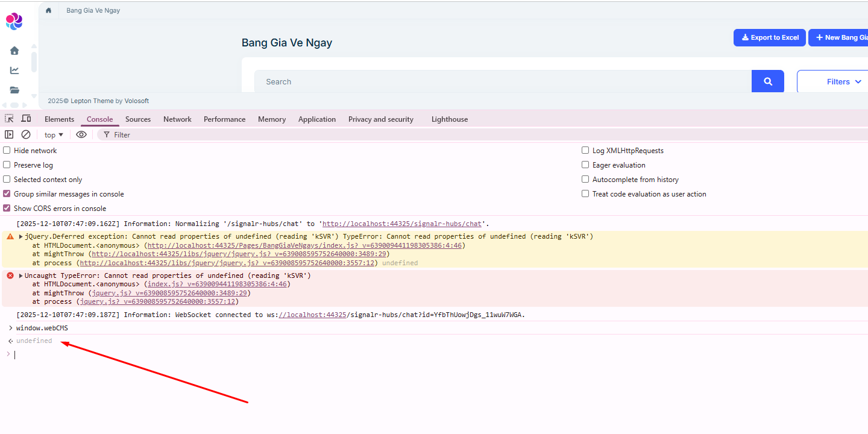Enable the Hide network checkbox
Screen dimensions: 868x434
tap(7, 151)
